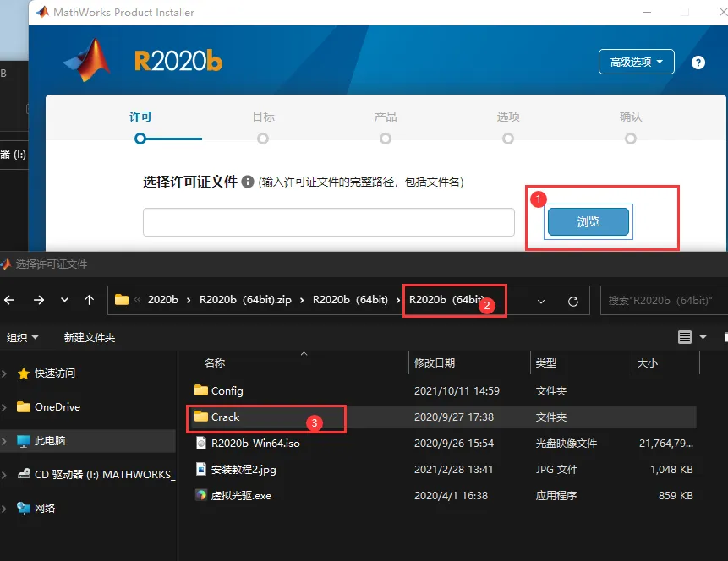Screen dimensions: 728x561
Task: Go forward with the right arrow
Action: [x=39, y=300]
